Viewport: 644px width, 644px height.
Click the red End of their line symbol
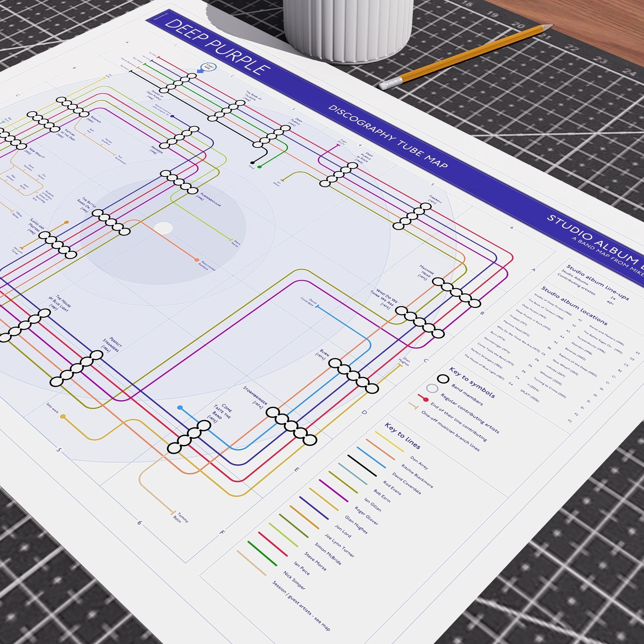click(423, 398)
